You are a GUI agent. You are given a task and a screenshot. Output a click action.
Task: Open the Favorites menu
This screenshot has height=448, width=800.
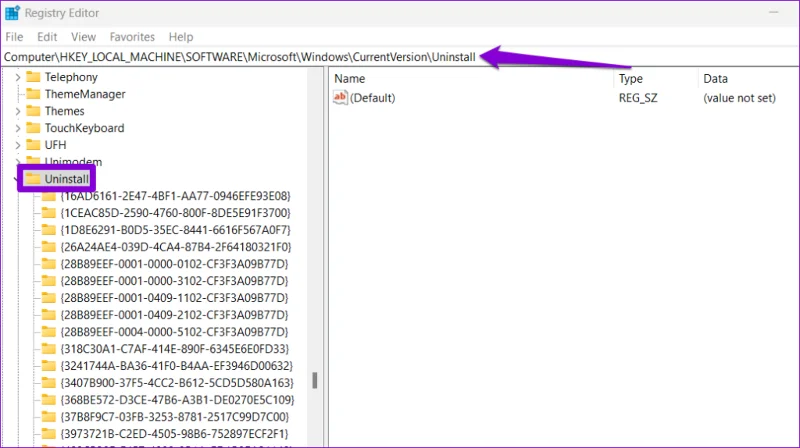coord(132,37)
